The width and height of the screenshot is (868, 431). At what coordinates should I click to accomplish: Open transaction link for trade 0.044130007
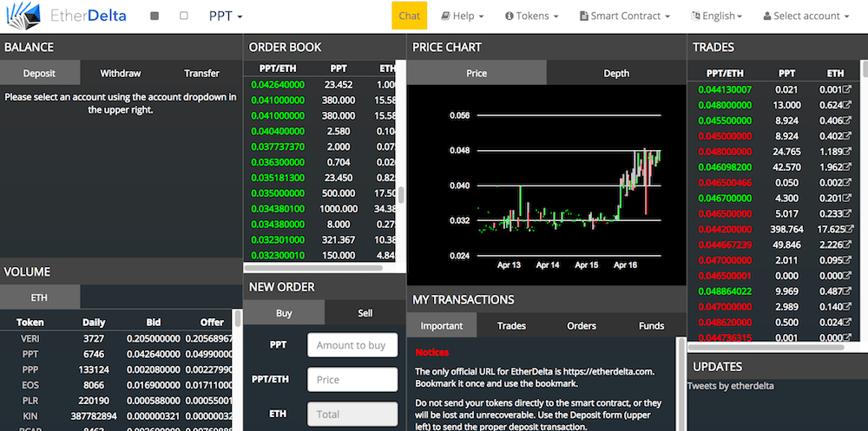[845, 89]
